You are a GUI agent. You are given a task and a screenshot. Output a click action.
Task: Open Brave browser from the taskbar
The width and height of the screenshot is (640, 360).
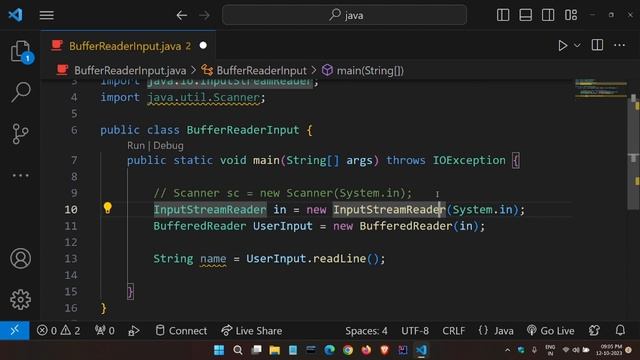tap(384, 350)
